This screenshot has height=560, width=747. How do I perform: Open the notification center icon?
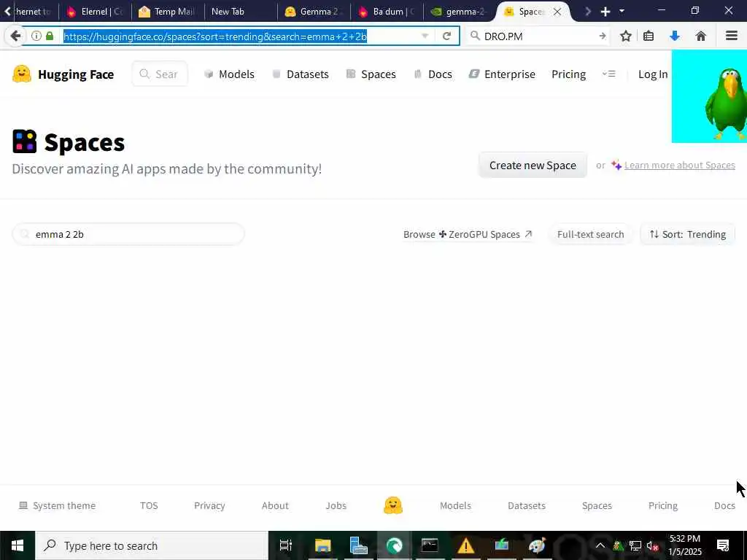click(x=723, y=545)
